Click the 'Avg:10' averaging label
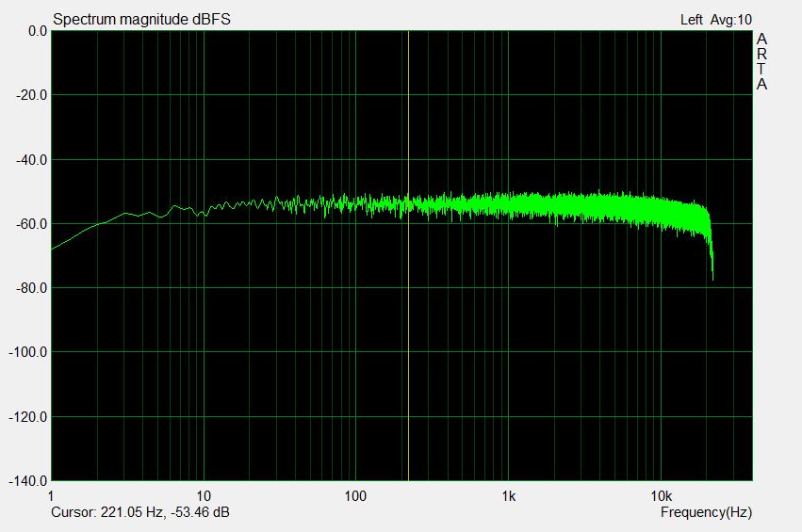 tap(731, 20)
